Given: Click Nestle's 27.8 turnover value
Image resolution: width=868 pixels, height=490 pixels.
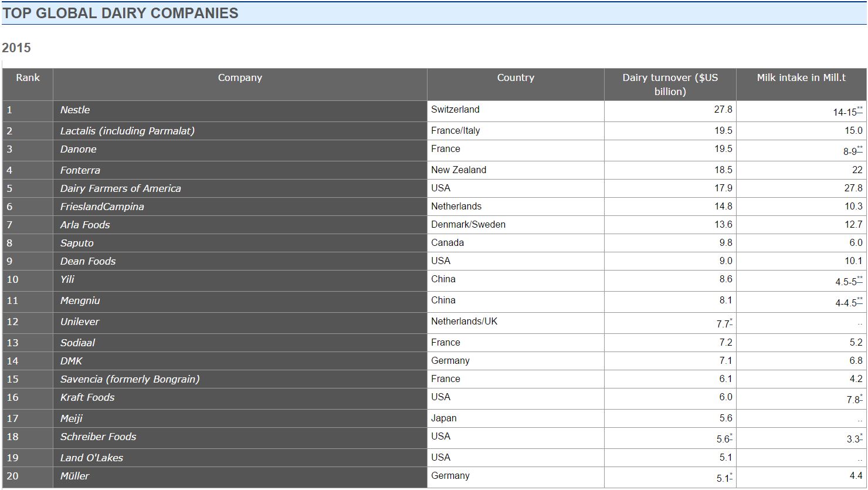Looking at the screenshot, I should (723, 110).
